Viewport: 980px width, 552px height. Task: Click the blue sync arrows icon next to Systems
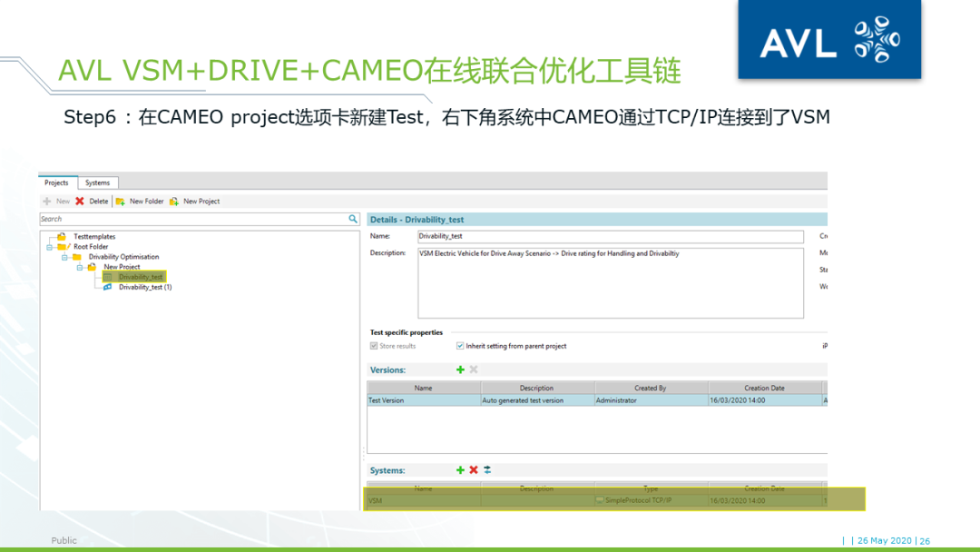(487, 470)
